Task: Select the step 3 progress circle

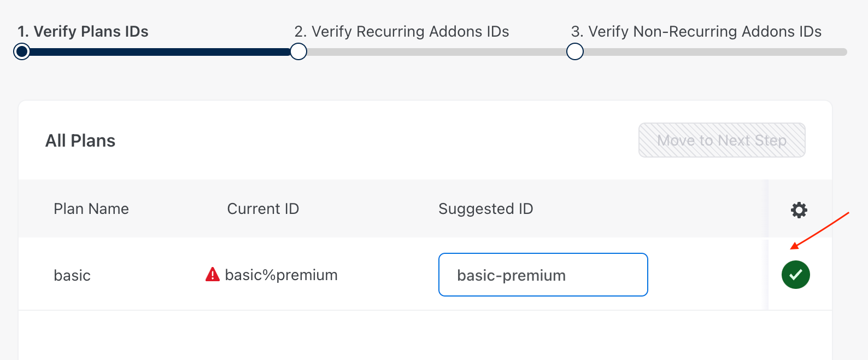Action: tap(574, 52)
